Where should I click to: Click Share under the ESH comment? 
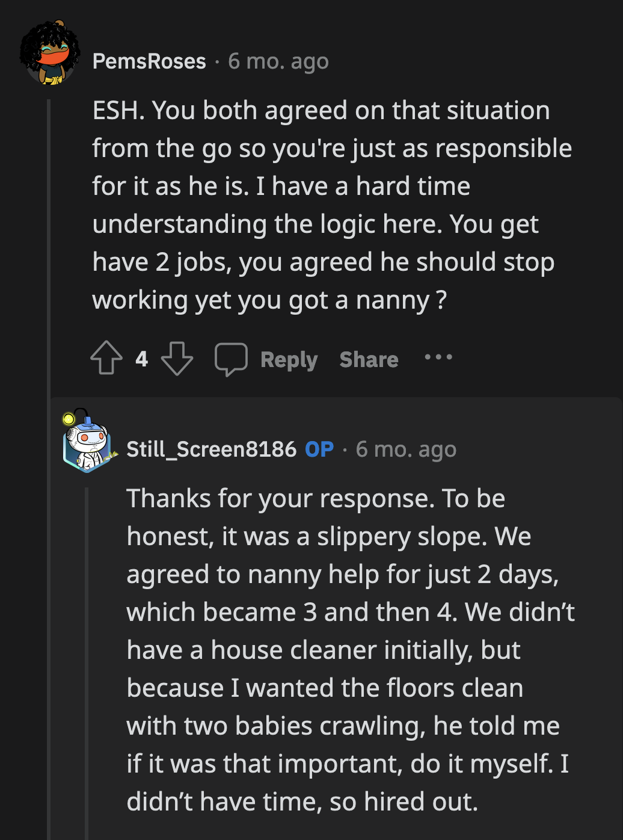[369, 359]
